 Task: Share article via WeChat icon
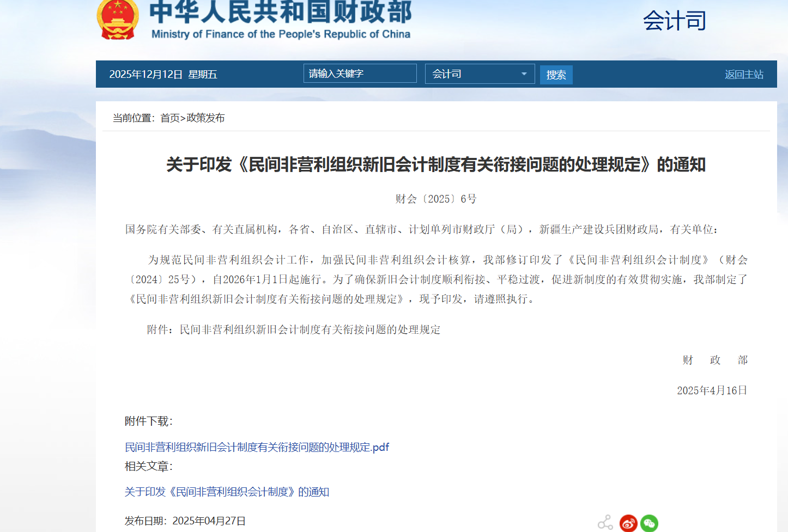click(649, 523)
